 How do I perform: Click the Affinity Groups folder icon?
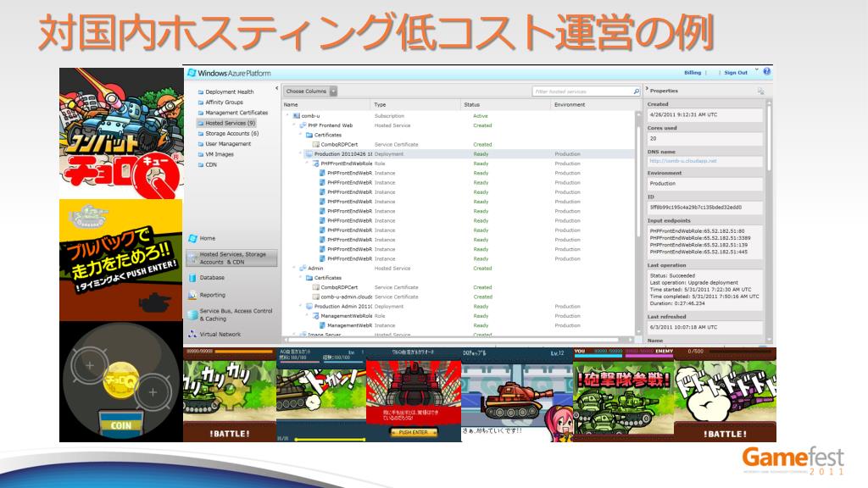(x=200, y=103)
